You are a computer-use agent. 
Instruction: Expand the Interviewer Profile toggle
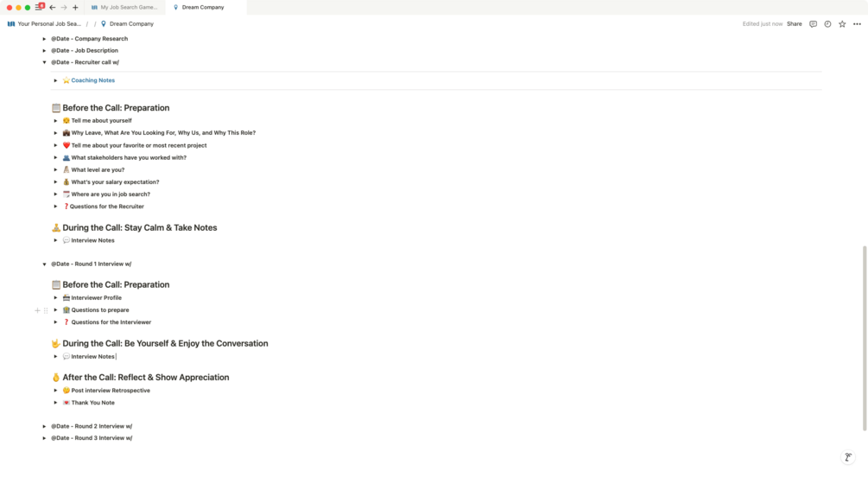click(x=55, y=298)
